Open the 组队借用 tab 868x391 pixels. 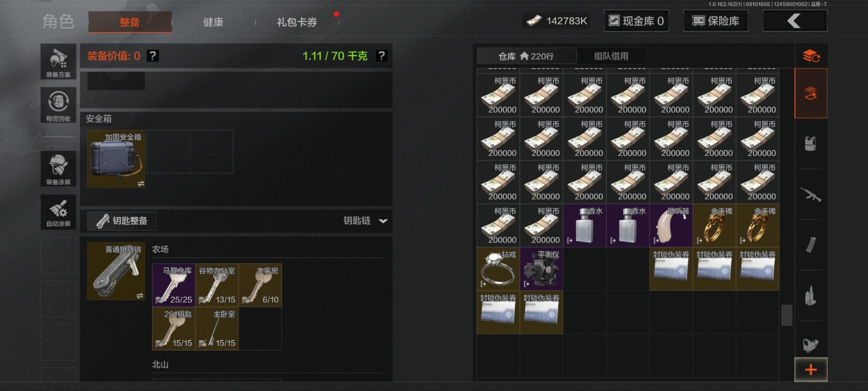point(611,56)
